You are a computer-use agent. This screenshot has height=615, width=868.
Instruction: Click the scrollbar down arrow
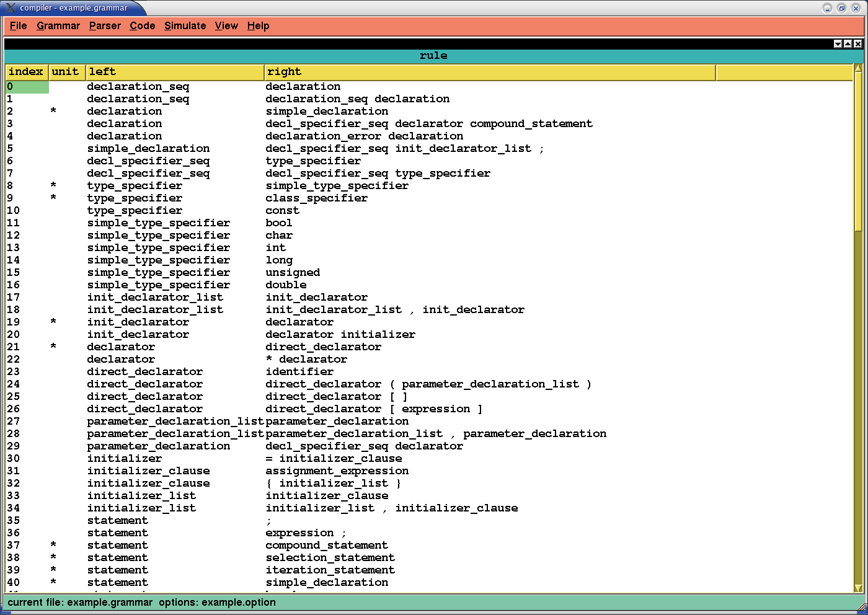[x=858, y=588]
